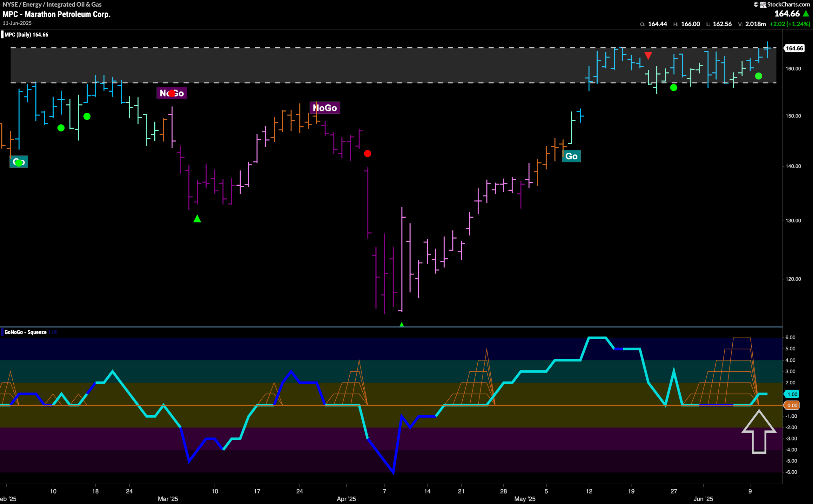
Task: Click the open price value 164.44
Action: coord(657,24)
